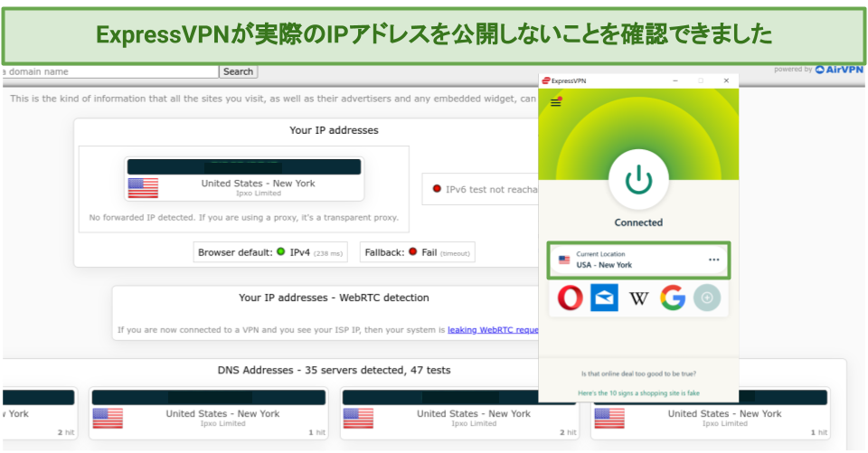Open the leaking WebRTC requests link
This screenshot has height=453, width=868.
[x=493, y=329]
